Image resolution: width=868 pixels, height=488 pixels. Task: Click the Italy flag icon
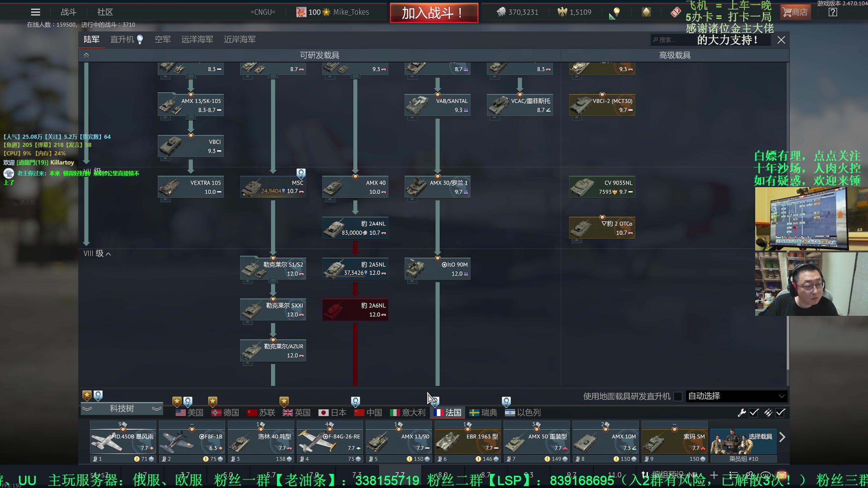(395, 412)
